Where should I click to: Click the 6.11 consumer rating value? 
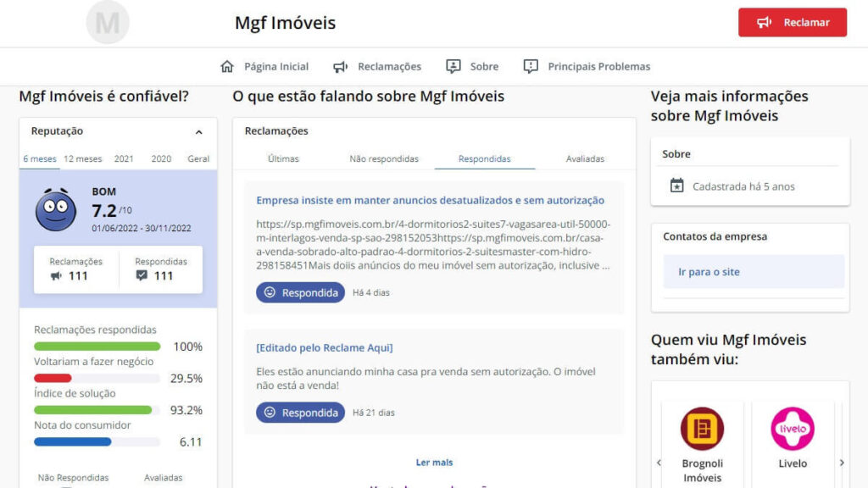(x=191, y=442)
